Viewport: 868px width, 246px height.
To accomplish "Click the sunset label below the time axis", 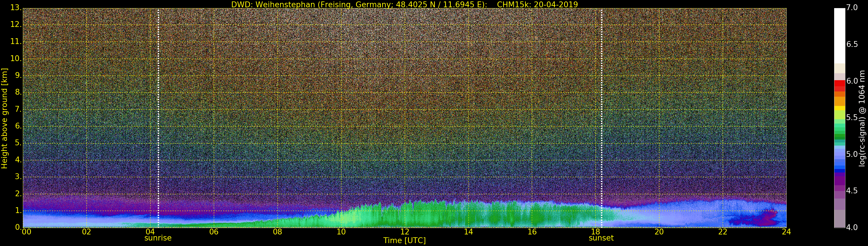I will click(601, 238).
